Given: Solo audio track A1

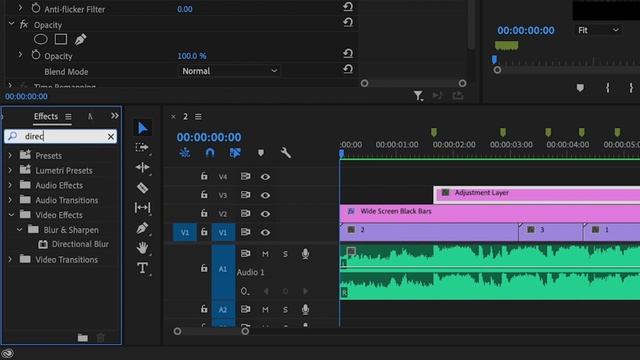Looking at the screenshot, I should 285,254.
